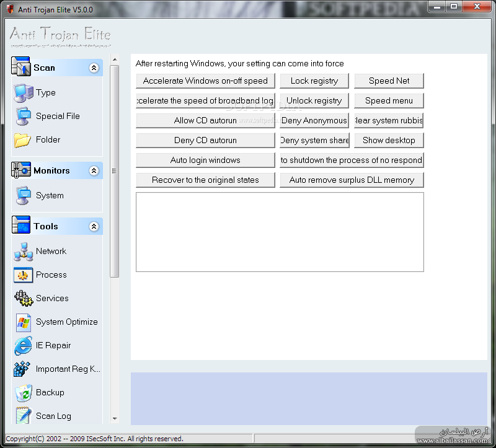Open the Scan Log page
The width and height of the screenshot is (496, 448).
(53, 416)
